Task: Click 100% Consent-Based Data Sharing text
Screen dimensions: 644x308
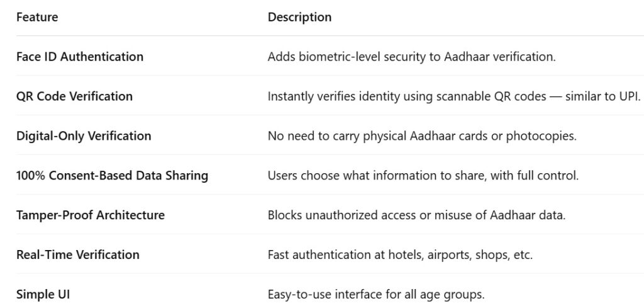Action: (112, 176)
